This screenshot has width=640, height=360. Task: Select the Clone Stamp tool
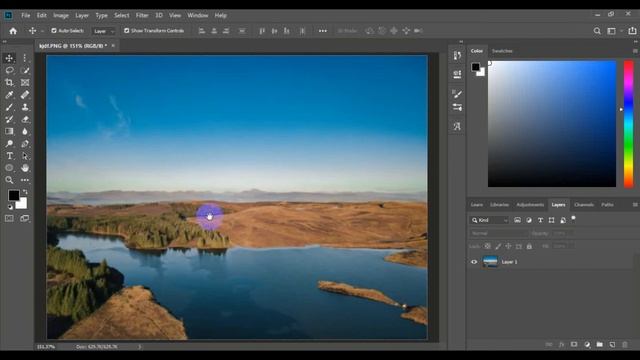25,107
